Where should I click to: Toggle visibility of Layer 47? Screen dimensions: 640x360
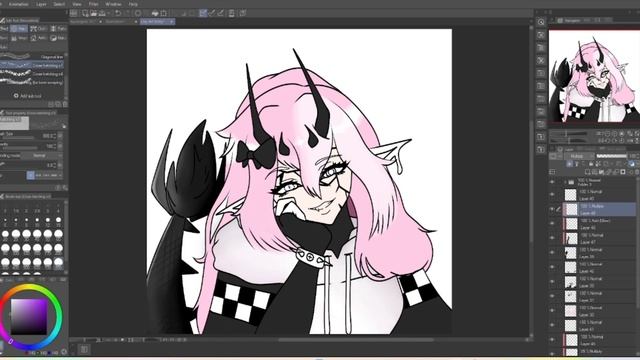[x=552, y=238]
